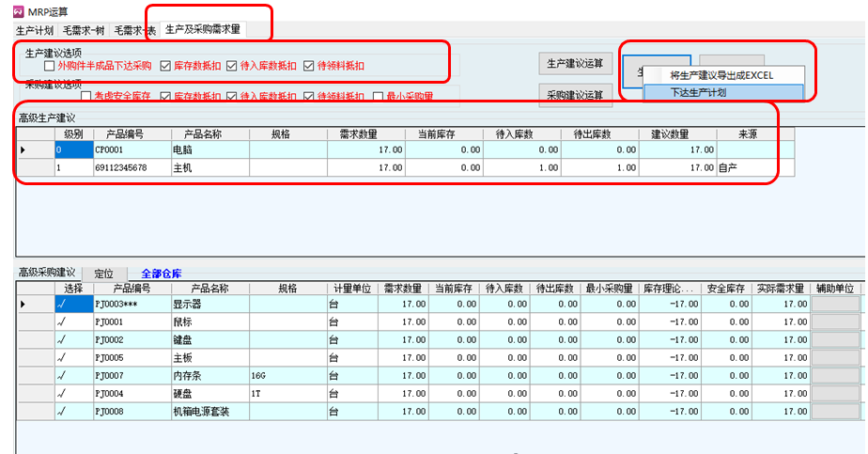Toggle 最小采购量 purchase option checkbox
The width and height of the screenshot is (868, 454).
379,97
